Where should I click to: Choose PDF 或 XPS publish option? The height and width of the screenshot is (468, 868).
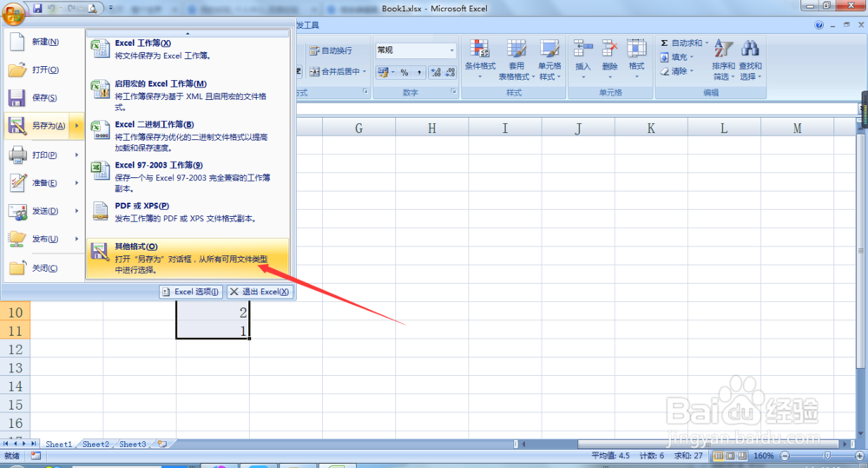[x=187, y=212]
